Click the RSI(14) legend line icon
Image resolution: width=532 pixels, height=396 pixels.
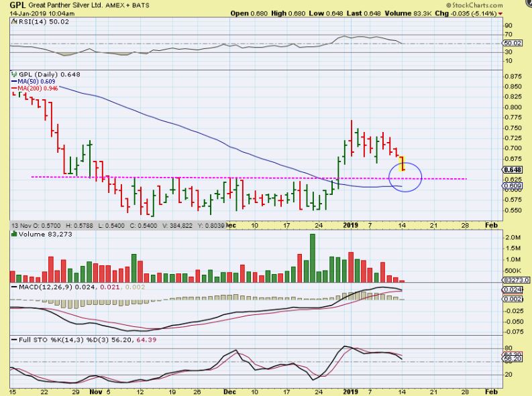14,21
